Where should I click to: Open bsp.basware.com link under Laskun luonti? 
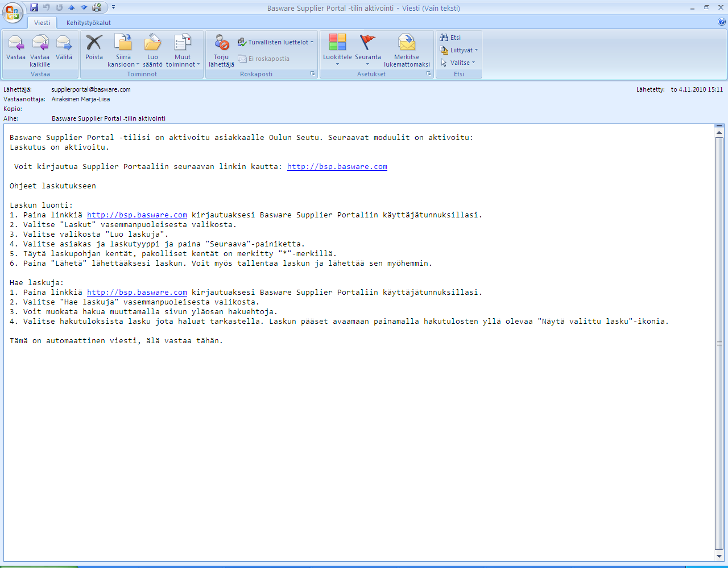click(x=137, y=215)
